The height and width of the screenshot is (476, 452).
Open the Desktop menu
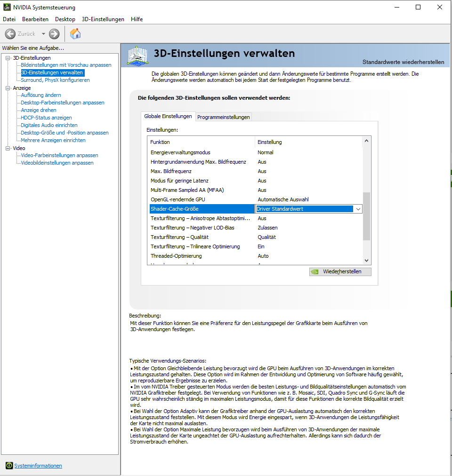[65, 19]
